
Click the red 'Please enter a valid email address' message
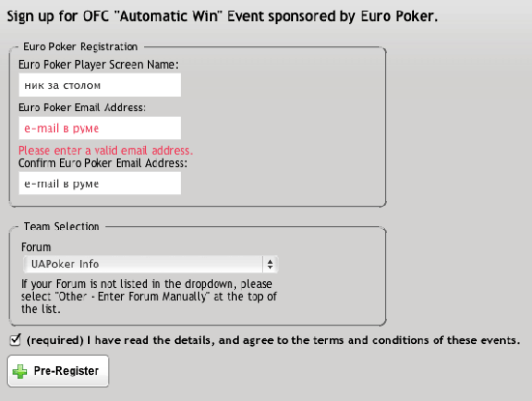pos(105,150)
